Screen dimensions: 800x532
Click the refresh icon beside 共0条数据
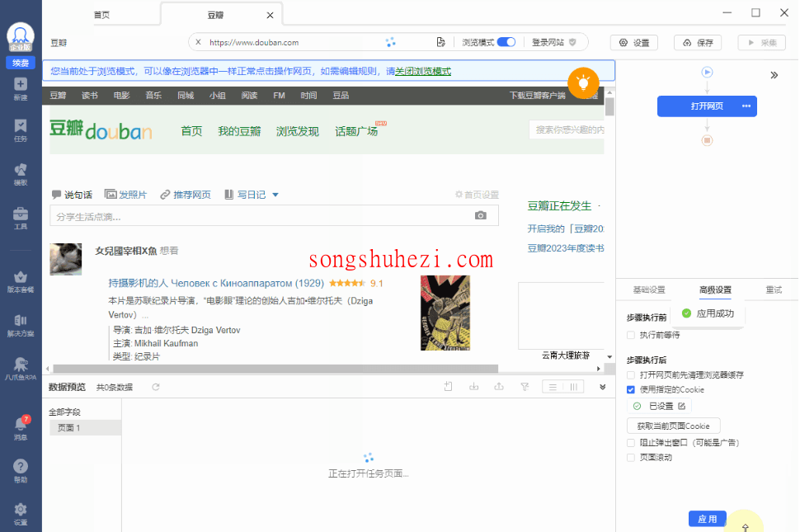pos(156,387)
